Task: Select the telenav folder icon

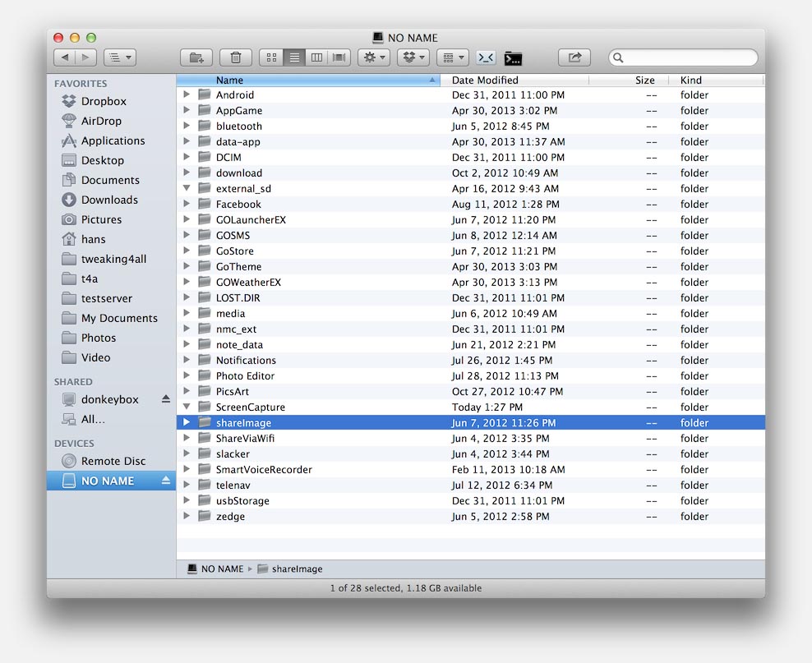Action: coord(205,485)
